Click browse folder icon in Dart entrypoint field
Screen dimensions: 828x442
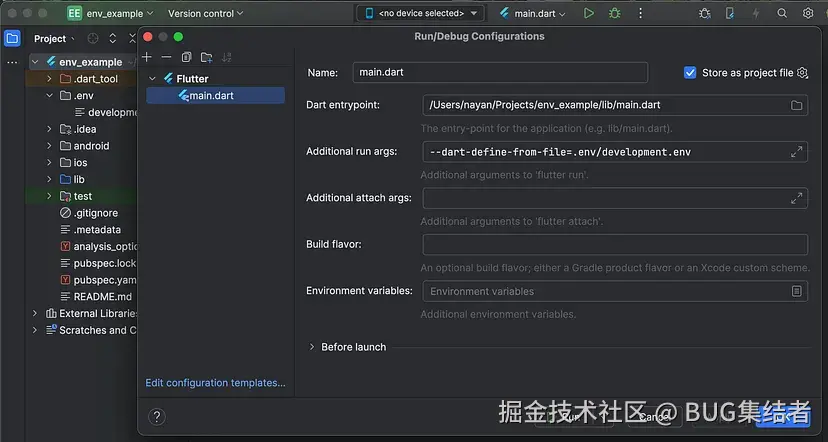click(796, 105)
